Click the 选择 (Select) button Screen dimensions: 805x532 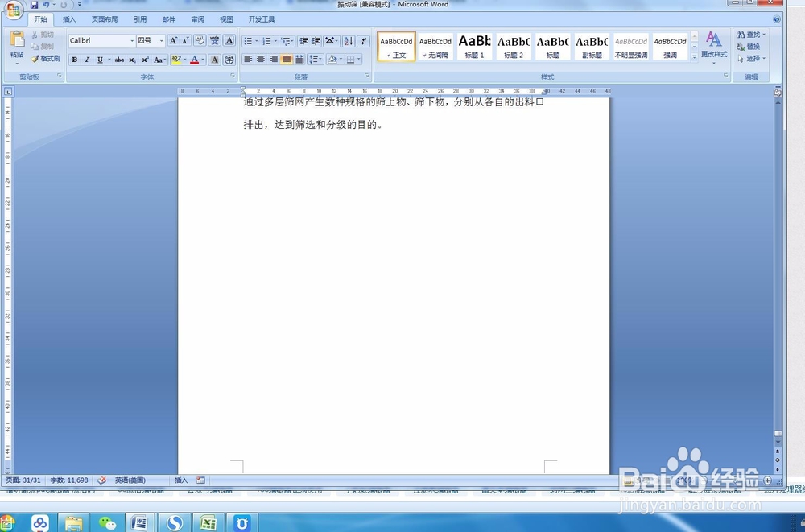[x=750, y=59]
